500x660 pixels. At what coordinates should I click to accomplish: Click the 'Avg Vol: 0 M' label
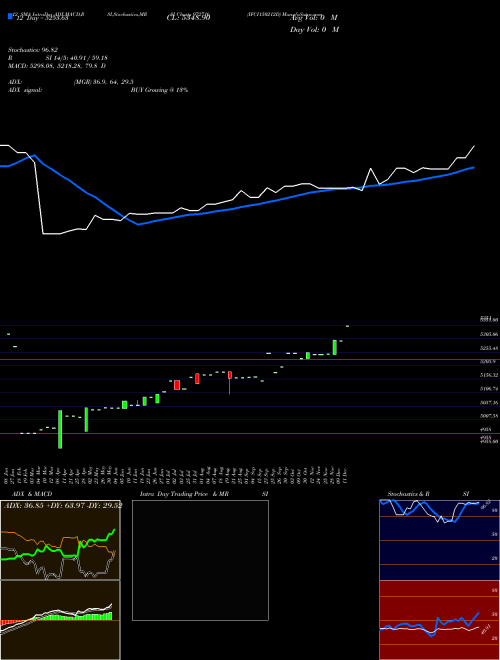click(313, 18)
